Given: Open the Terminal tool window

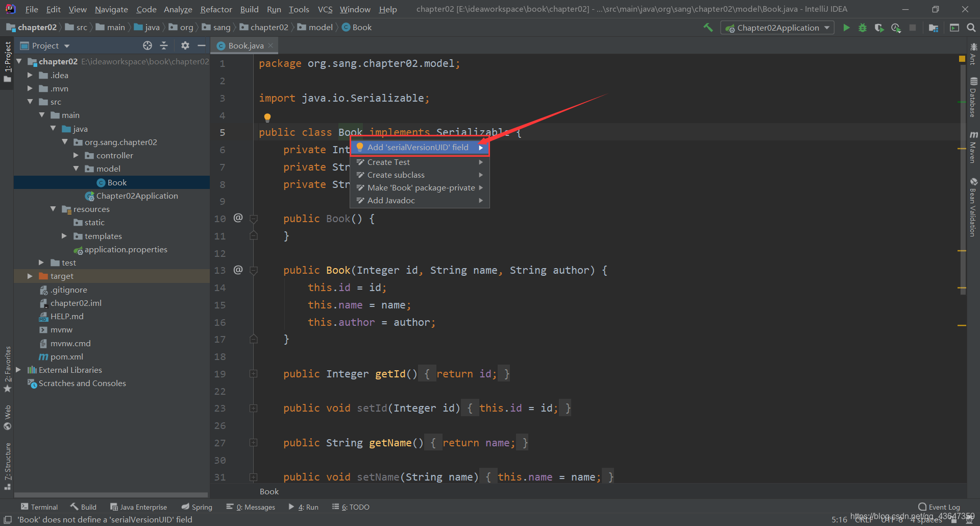Looking at the screenshot, I should (39, 507).
